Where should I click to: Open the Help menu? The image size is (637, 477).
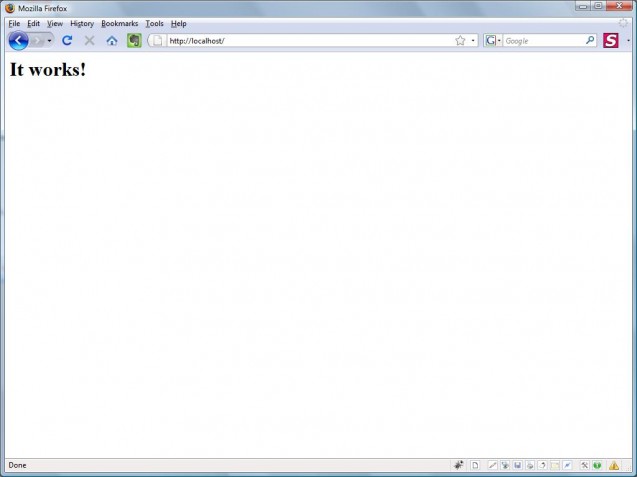(178, 24)
